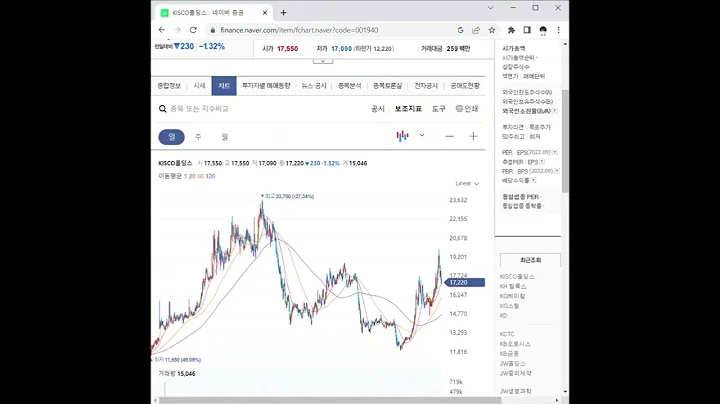
Task: Click the vertical page scrollbar
Action: click(565, 140)
